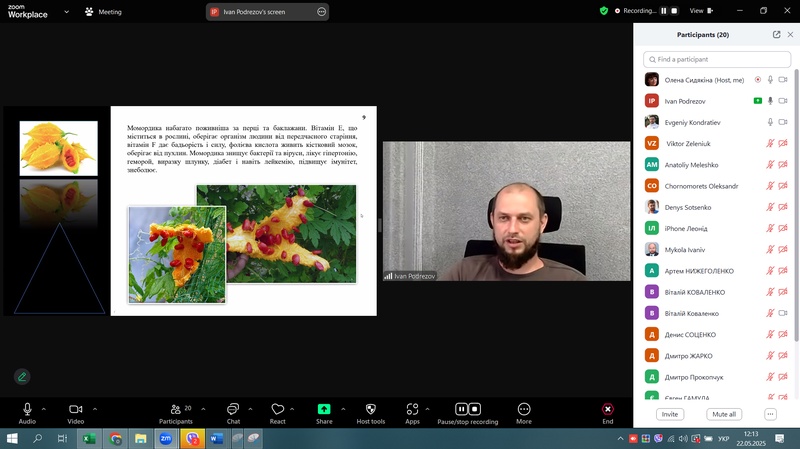Click the Invite button

(x=670, y=414)
